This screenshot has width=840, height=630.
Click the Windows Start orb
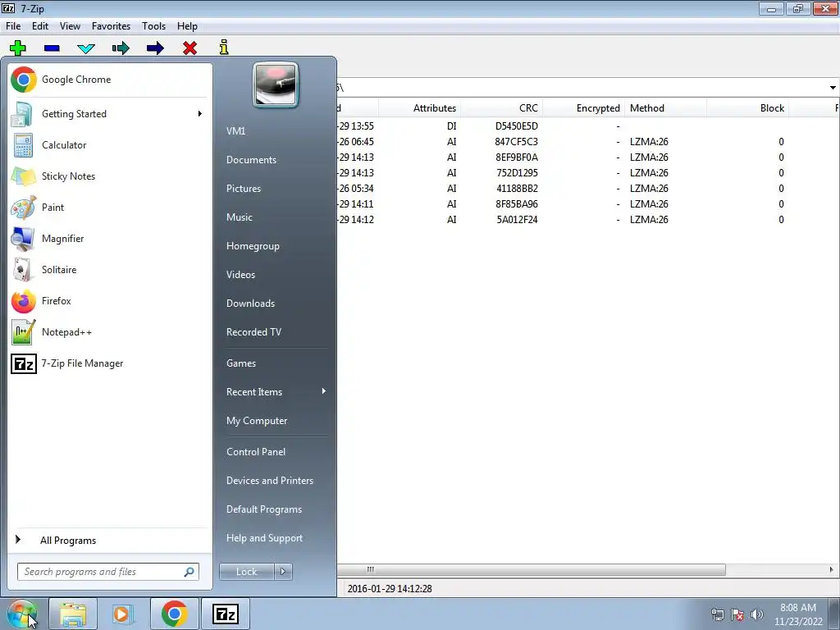pos(22,614)
